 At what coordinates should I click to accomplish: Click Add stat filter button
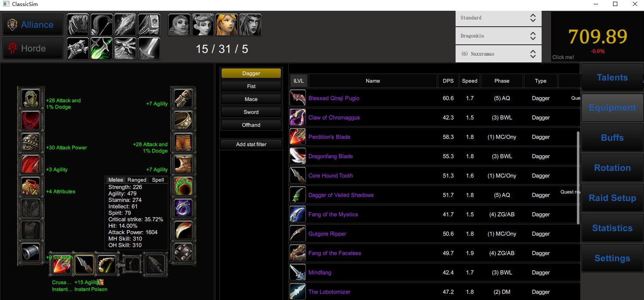[x=251, y=145]
